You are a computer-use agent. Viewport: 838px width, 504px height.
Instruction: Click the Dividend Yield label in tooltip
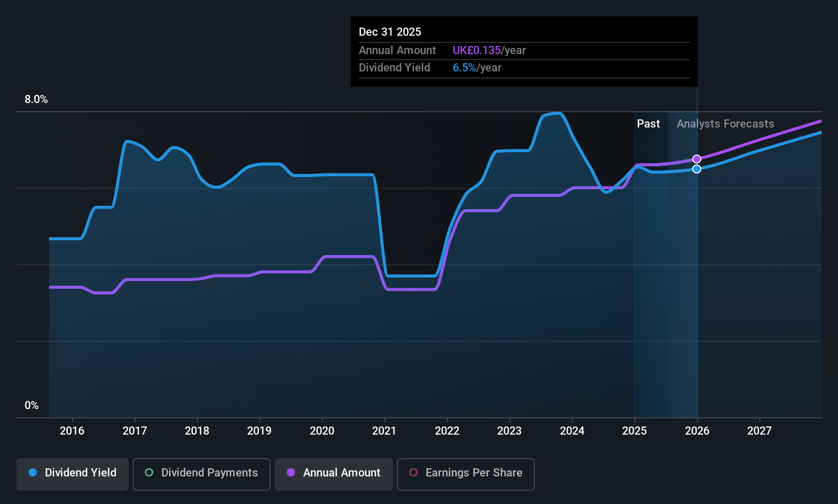[395, 67]
